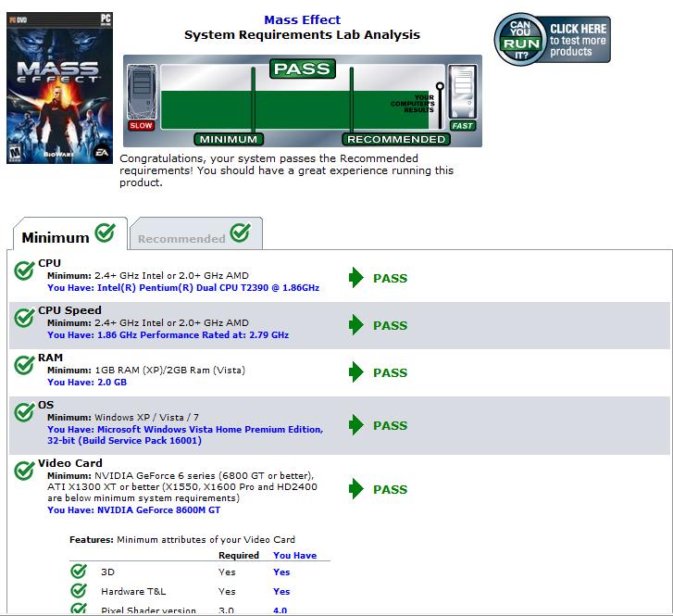
Task: Switch to the Recommended tab
Action: click(x=196, y=234)
